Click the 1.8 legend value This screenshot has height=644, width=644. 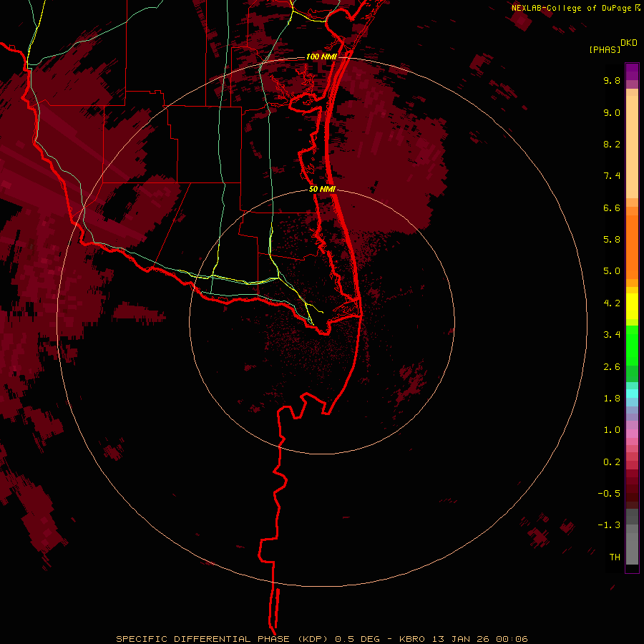pyautogui.click(x=612, y=399)
